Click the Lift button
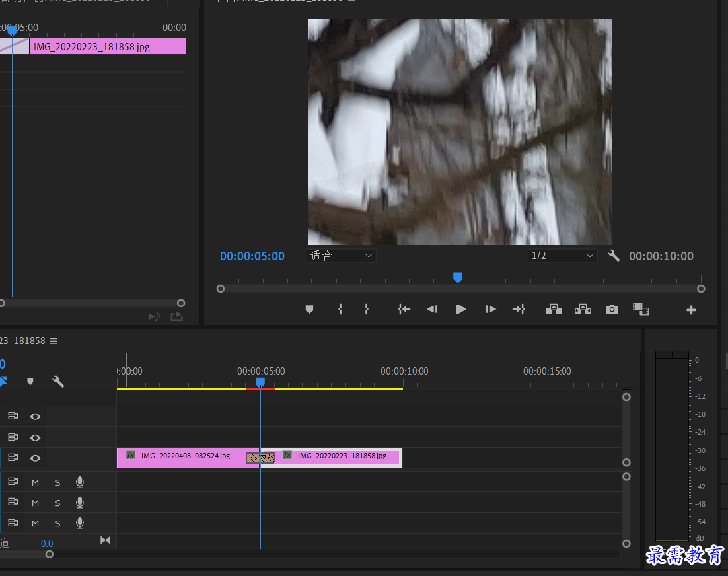 [554, 309]
